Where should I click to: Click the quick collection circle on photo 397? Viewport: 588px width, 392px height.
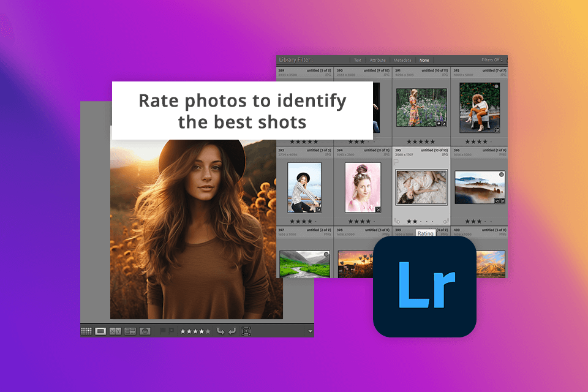326,254
